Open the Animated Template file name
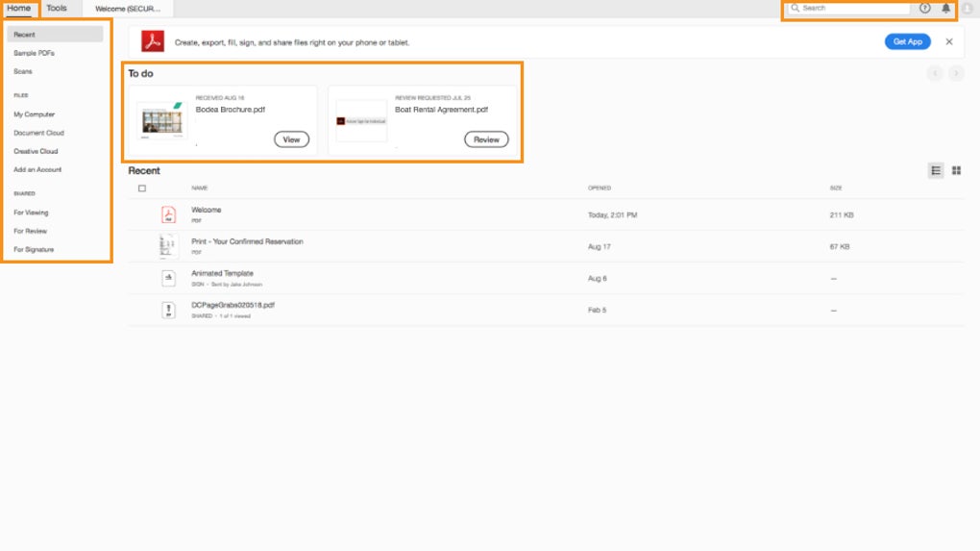This screenshot has width=980, height=551. (222, 273)
